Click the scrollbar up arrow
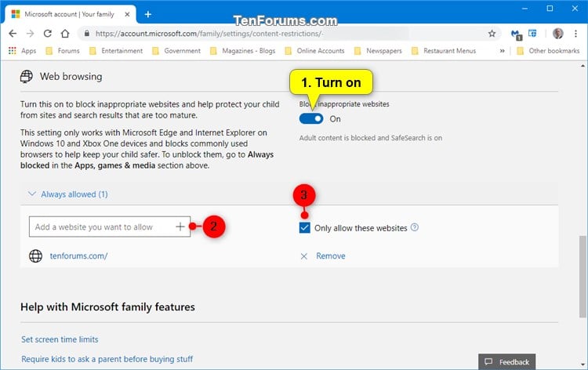The height and width of the screenshot is (370, 588). click(x=583, y=66)
